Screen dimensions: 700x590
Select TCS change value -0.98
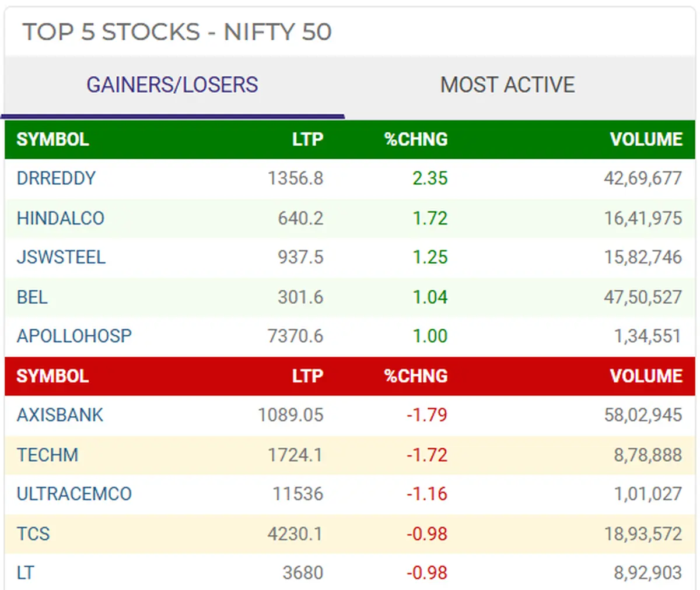pos(428,534)
